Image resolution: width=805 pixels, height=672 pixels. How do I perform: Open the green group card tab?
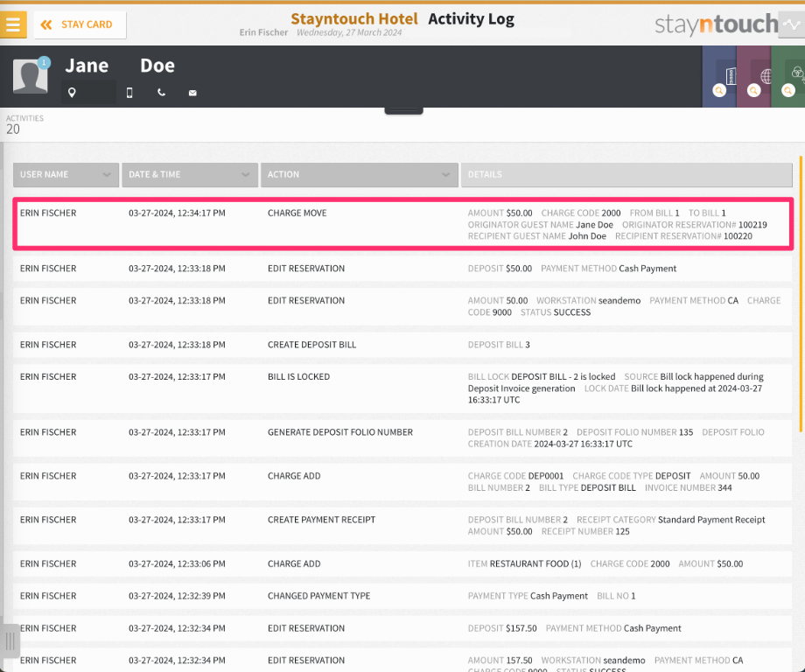coord(787,76)
